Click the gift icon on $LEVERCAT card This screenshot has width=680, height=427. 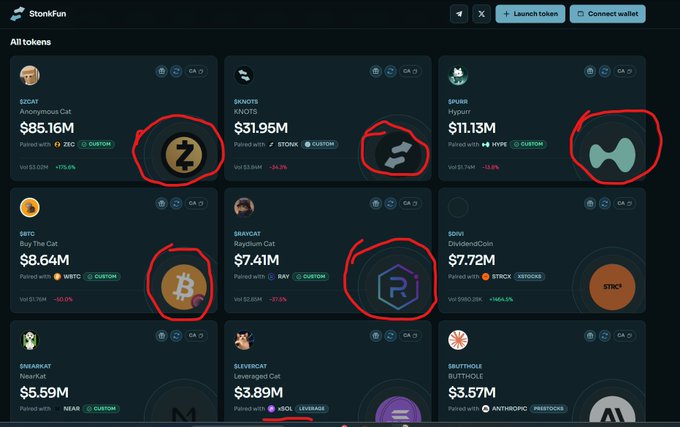[x=376, y=336]
